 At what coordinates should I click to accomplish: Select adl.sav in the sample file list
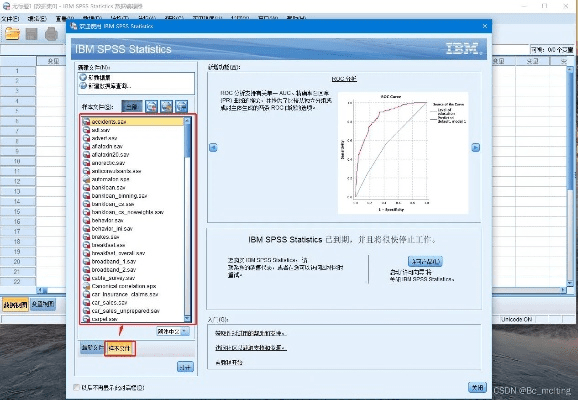click(x=133, y=130)
